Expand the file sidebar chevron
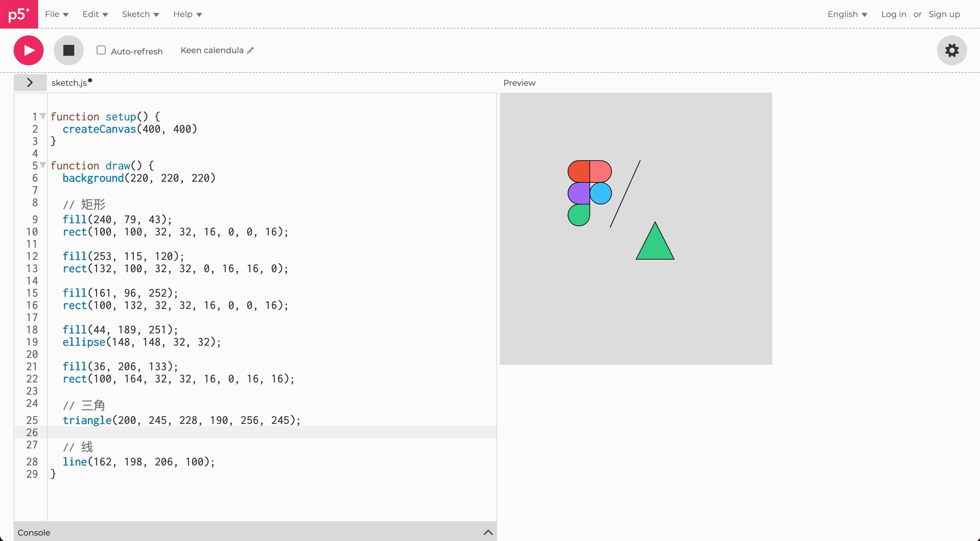The image size is (980, 541). point(30,82)
